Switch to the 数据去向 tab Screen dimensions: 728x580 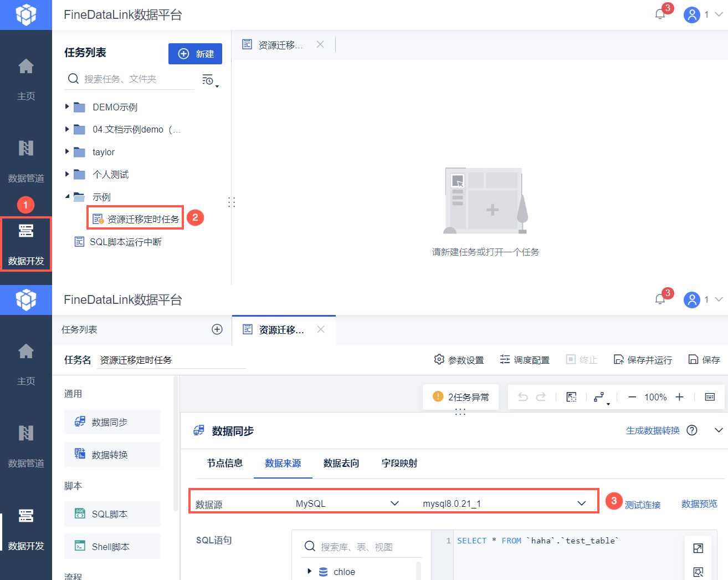point(341,463)
